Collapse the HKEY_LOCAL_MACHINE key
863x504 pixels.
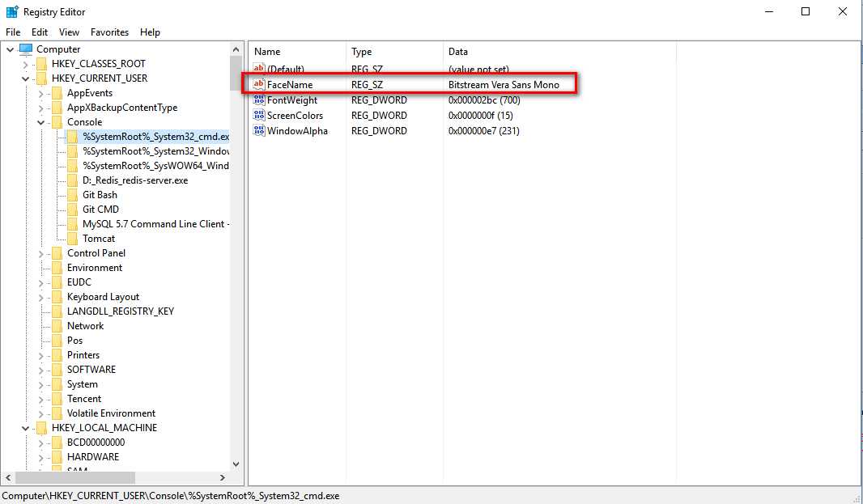(x=25, y=428)
